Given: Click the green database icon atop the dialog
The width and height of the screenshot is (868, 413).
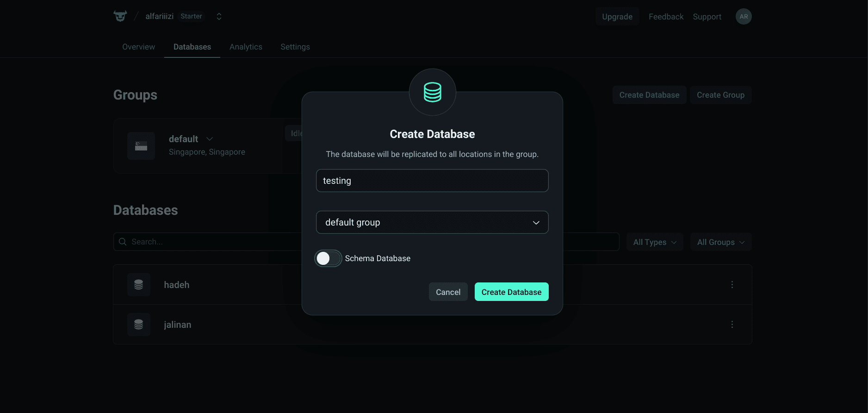Looking at the screenshot, I should pos(433,92).
